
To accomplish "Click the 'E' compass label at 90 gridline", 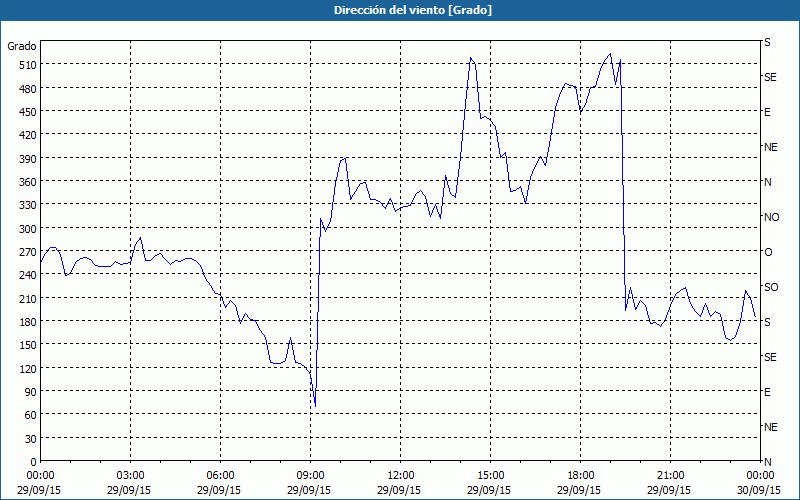I will [x=767, y=392].
